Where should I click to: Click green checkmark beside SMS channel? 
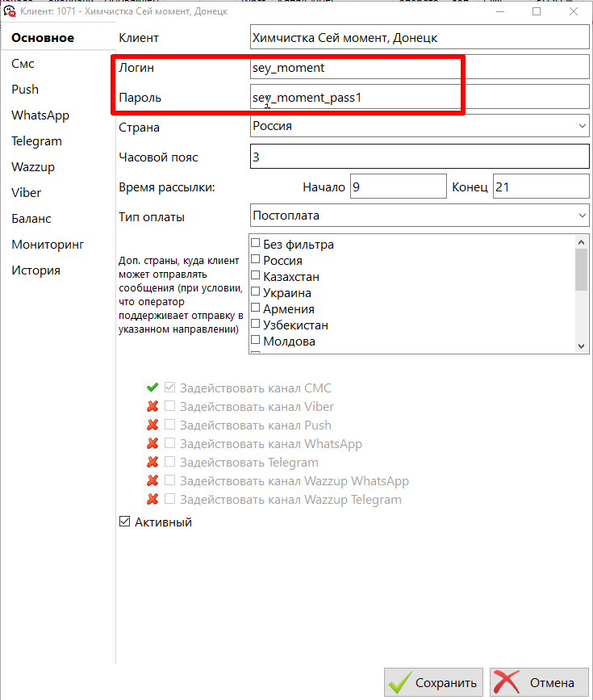pos(152,388)
